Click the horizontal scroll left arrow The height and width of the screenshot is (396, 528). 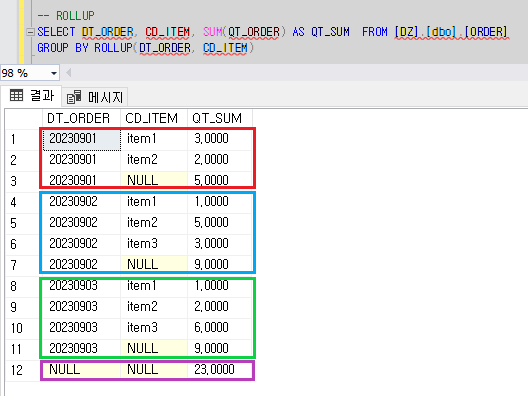click(69, 73)
